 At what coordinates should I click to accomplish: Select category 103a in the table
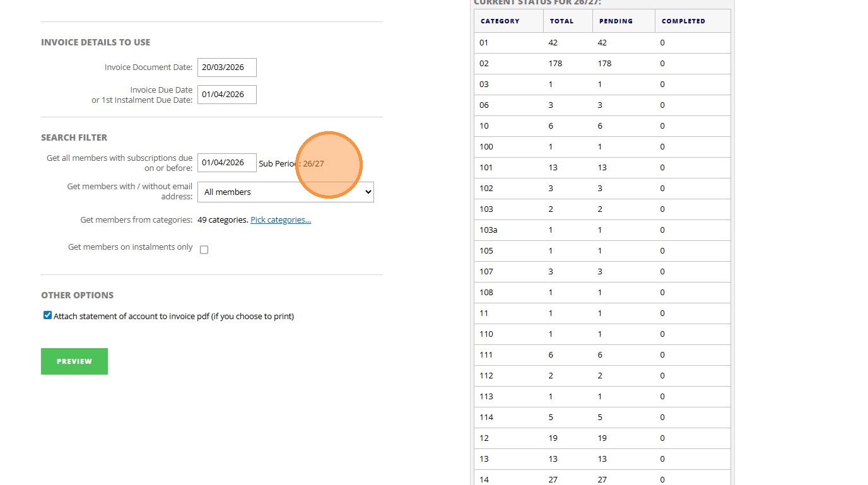click(488, 230)
